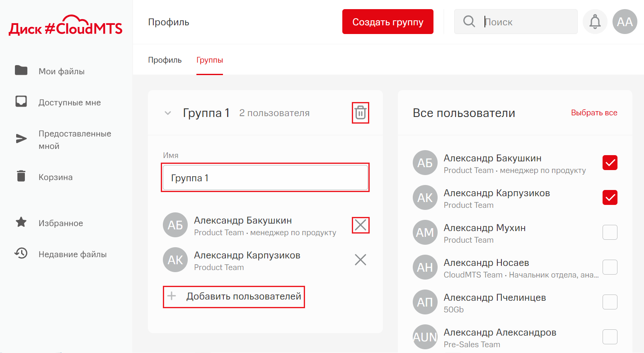Viewport: 644px width, 353px height.
Task: Go to Избранное starred files
Action: tap(61, 223)
